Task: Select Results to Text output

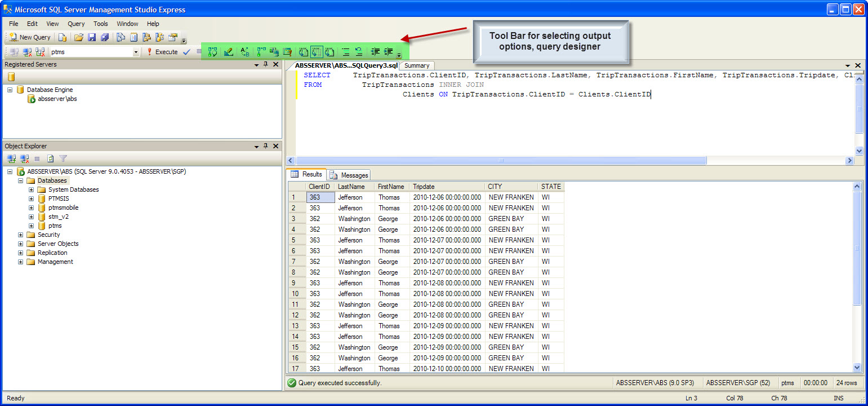Action: coord(303,52)
